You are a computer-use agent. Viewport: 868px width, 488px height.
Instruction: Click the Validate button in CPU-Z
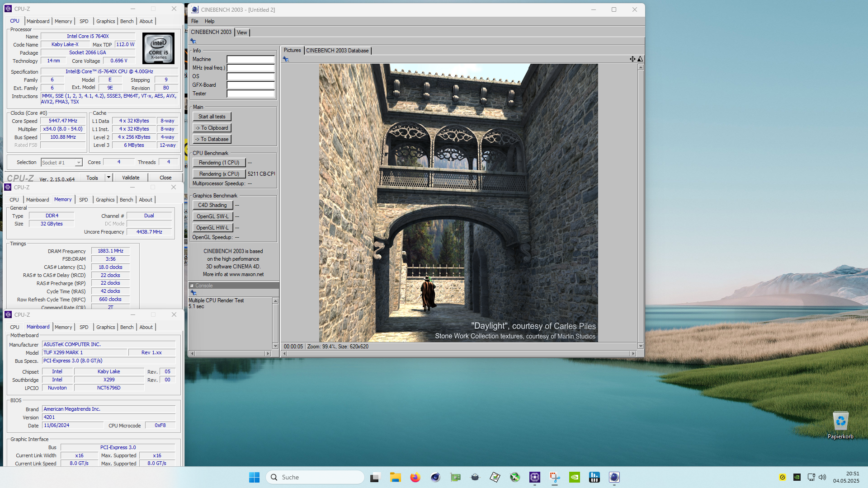pyautogui.click(x=131, y=178)
